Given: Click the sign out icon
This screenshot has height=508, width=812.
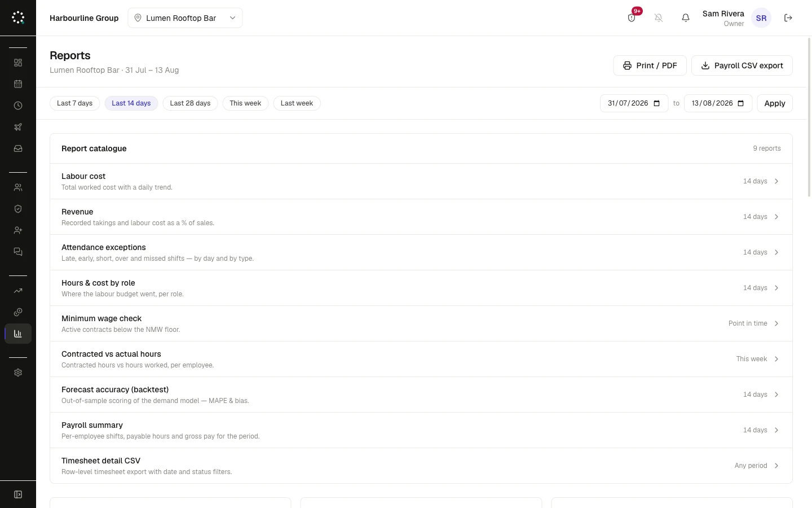Looking at the screenshot, I should [788, 18].
